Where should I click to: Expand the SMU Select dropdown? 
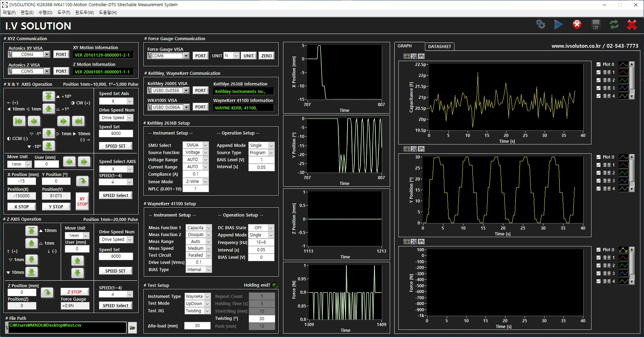[x=205, y=145]
